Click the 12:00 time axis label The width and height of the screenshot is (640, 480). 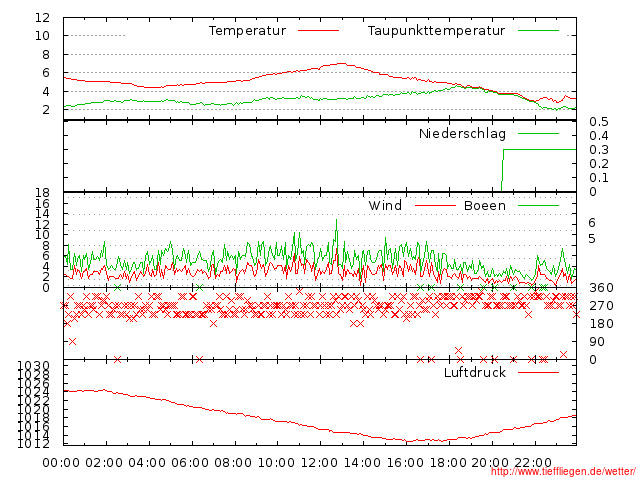pos(319,463)
